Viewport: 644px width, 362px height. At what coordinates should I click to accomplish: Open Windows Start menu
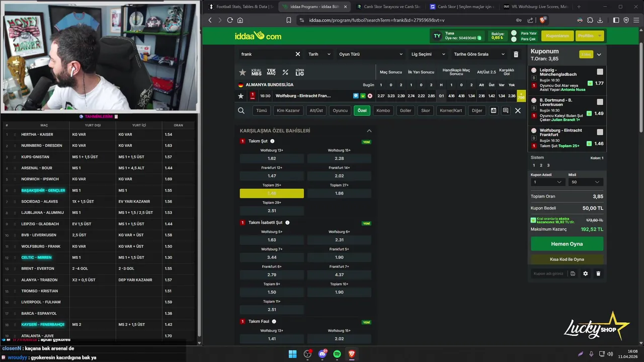[292, 354]
